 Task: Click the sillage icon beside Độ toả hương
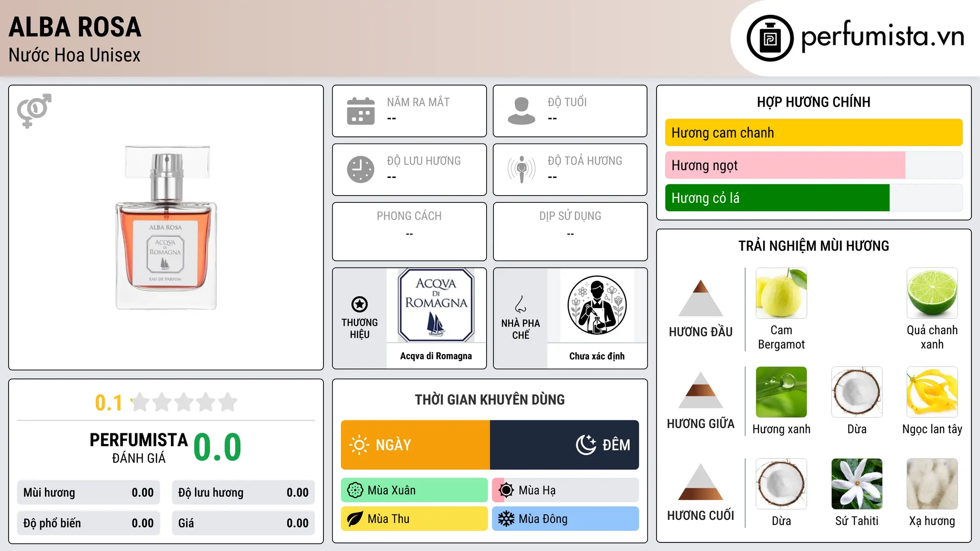pyautogui.click(x=522, y=169)
